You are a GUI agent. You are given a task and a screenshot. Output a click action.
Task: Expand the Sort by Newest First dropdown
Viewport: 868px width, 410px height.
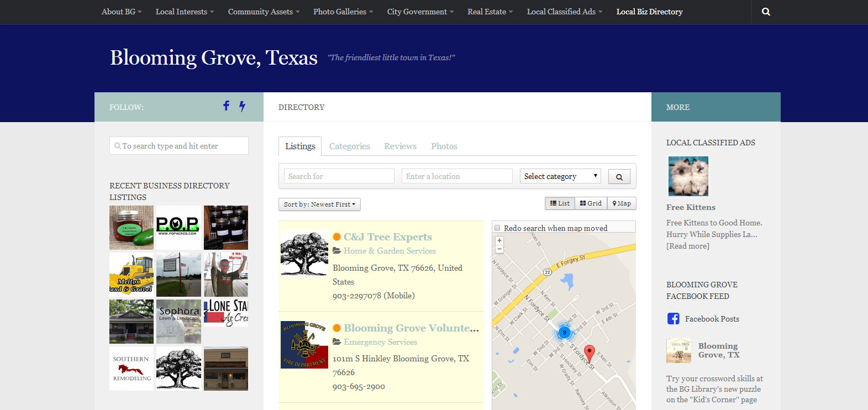(319, 204)
